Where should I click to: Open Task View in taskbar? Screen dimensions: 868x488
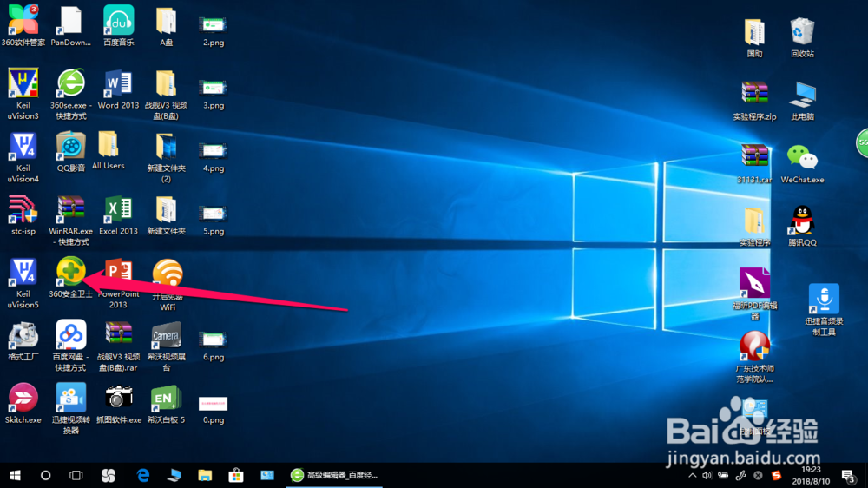[x=76, y=475]
